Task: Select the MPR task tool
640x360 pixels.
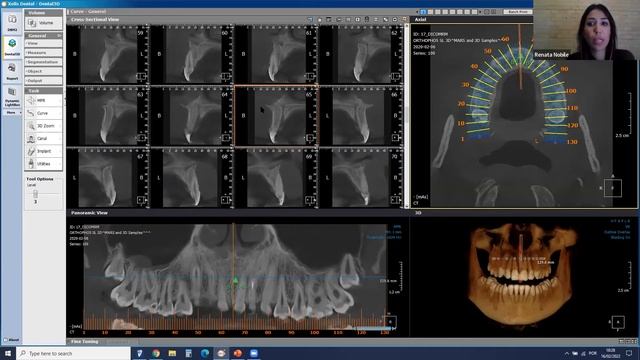Action: 43,100
